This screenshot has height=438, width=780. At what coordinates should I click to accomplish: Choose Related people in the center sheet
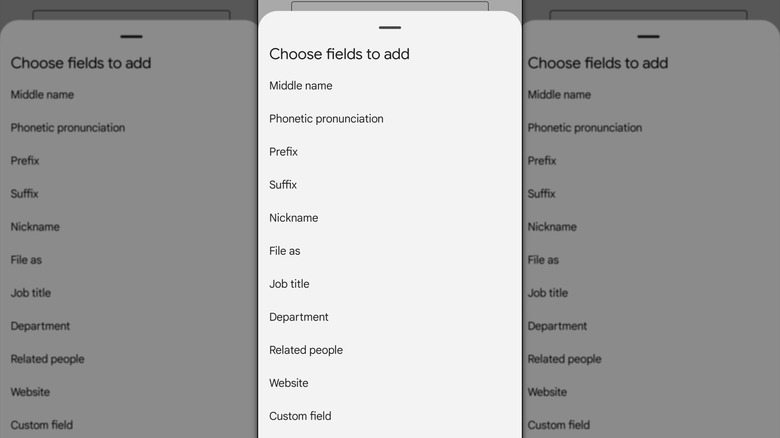306,350
